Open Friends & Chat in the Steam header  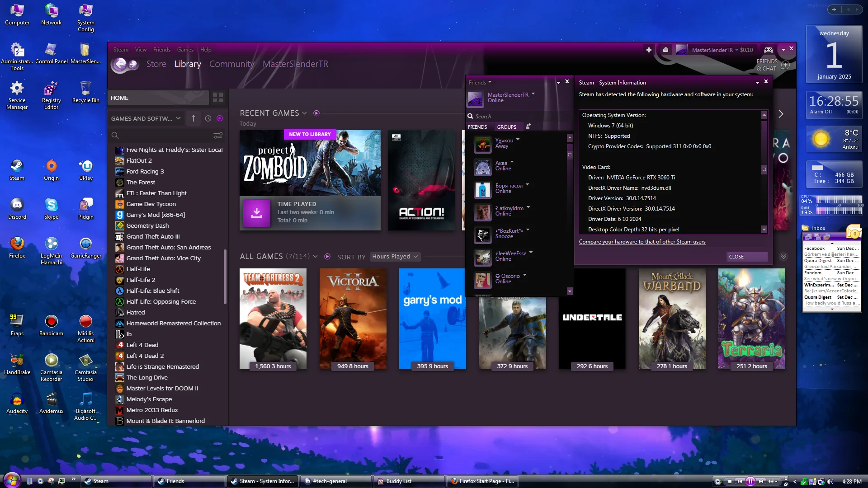[773, 65]
